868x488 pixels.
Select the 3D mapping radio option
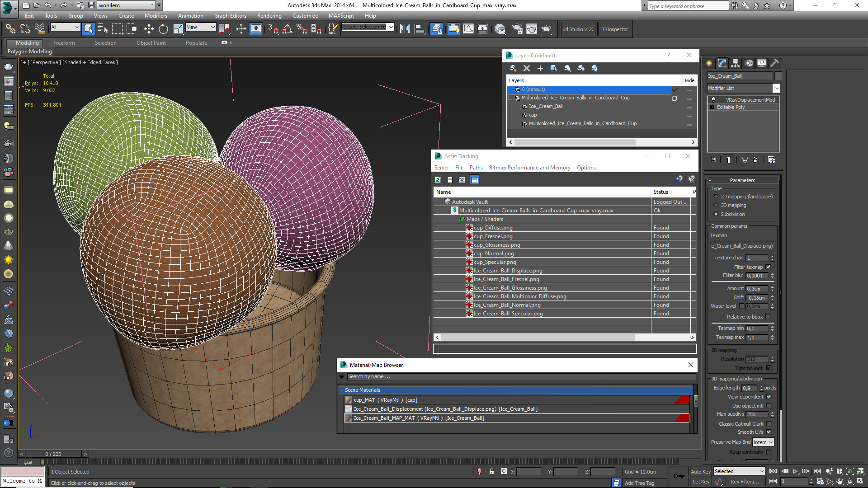(716, 205)
